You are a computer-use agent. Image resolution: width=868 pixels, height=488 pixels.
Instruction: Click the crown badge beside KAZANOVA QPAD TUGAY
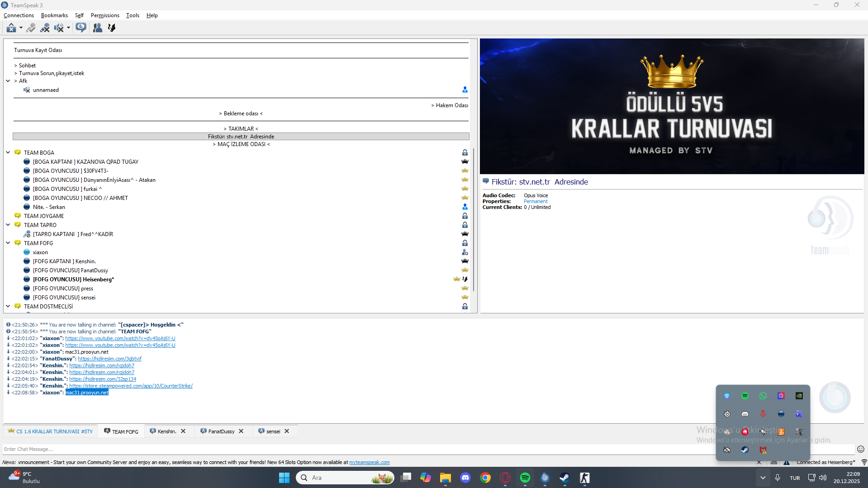(465, 162)
